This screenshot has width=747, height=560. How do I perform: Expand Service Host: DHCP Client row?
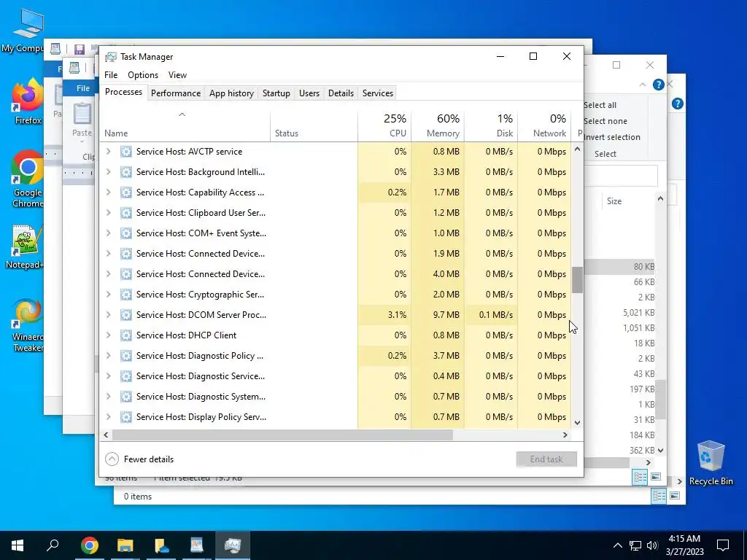[x=109, y=335]
